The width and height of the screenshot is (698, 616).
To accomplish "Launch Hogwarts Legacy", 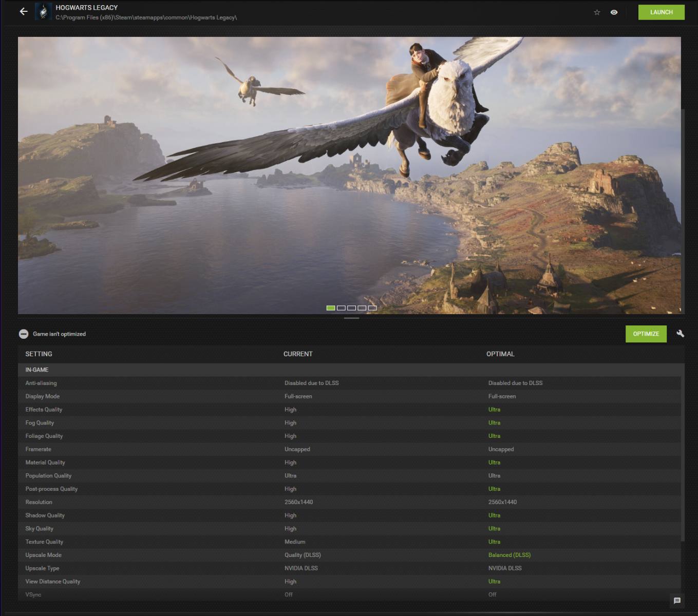I will tap(661, 12).
